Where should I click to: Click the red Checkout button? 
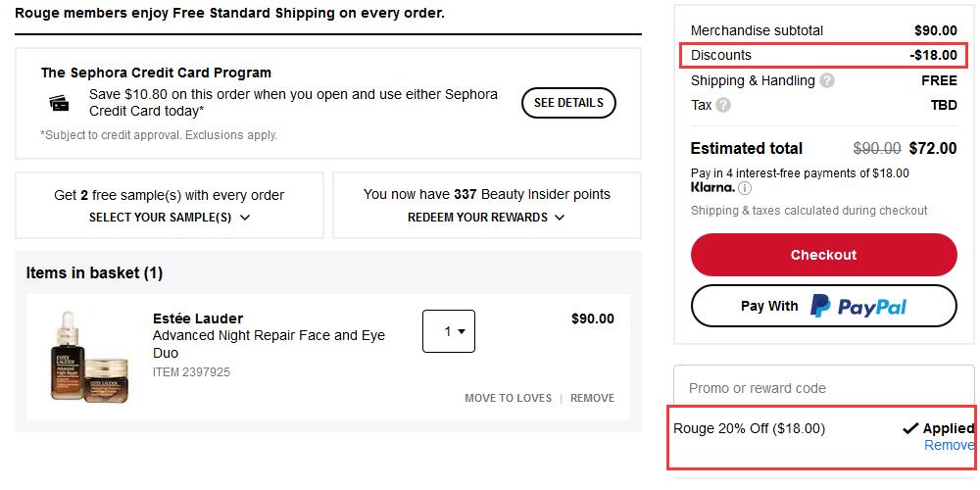pos(824,255)
